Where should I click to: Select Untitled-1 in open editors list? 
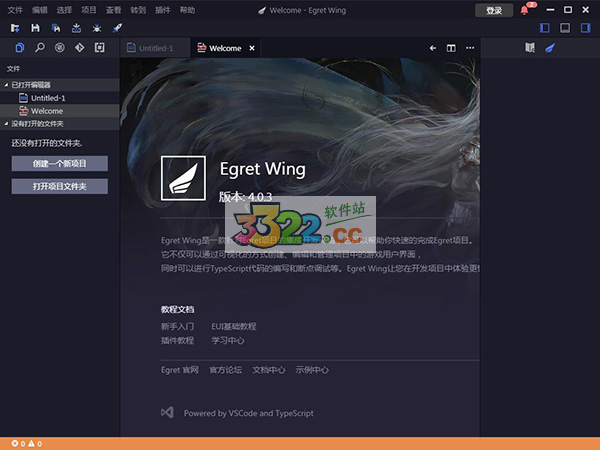coord(60,98)
